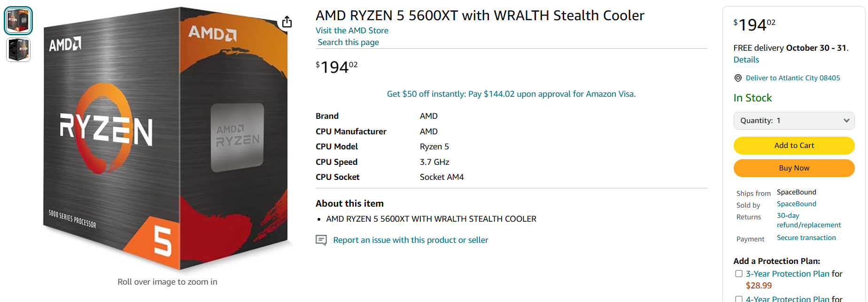Open the delivery Details link

click(x=746, y=60)
